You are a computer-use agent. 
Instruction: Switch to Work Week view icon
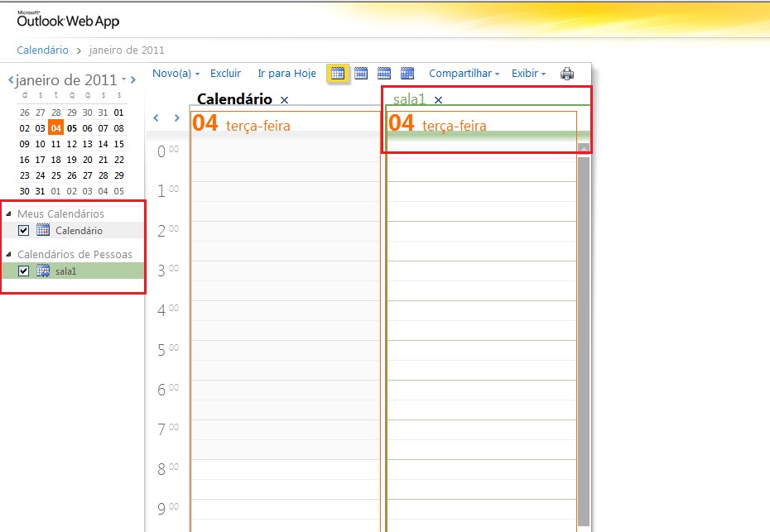[x=361, y=74]
